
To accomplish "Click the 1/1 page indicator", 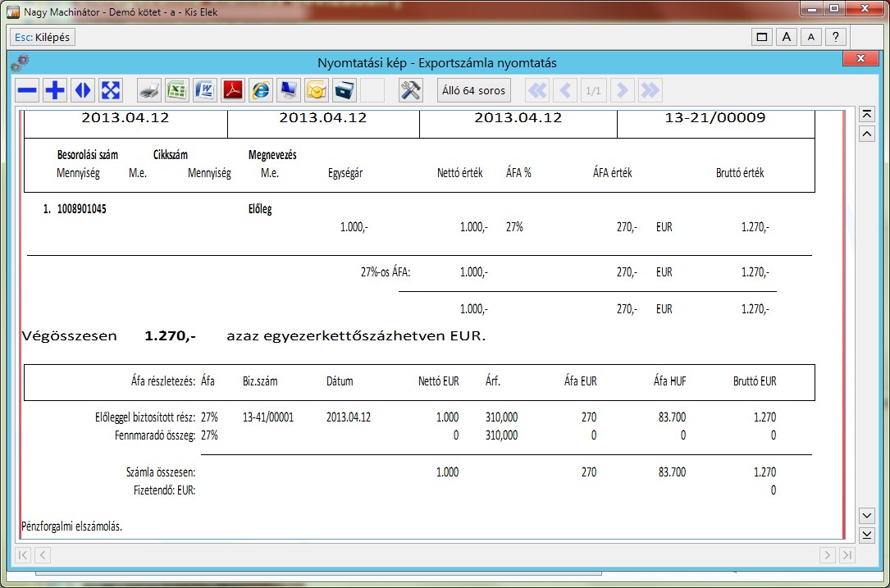I will point(593,90).
